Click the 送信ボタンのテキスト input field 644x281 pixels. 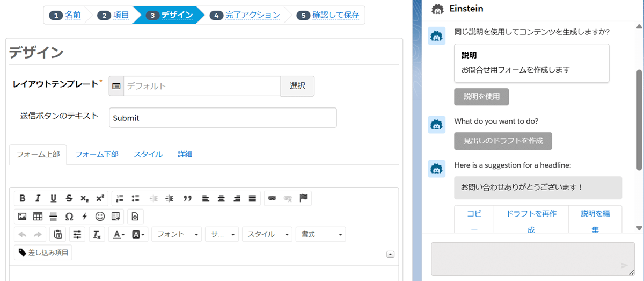pos(223,118)
